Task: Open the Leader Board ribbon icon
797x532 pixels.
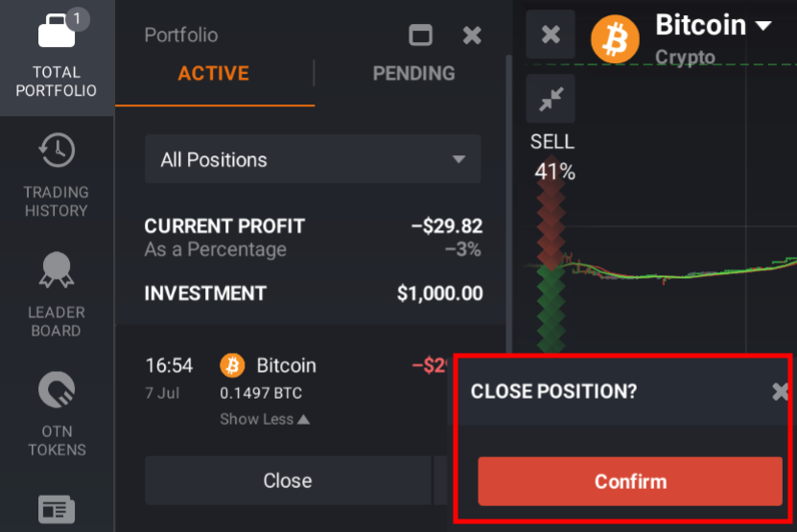Action: click(57, 271)
